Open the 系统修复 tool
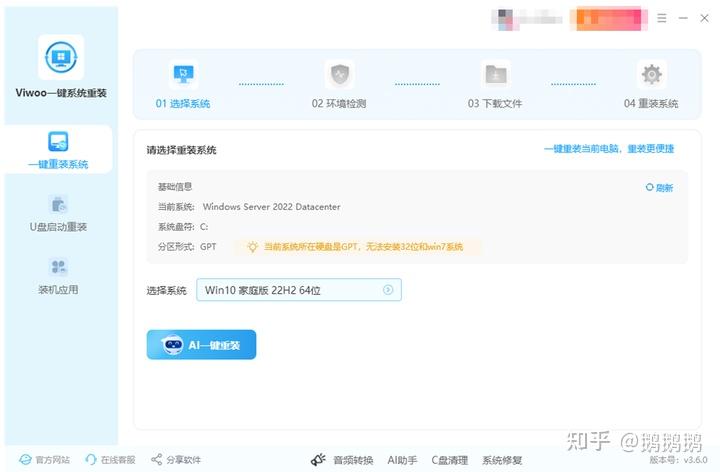The image size is (720, 472). 502,460
